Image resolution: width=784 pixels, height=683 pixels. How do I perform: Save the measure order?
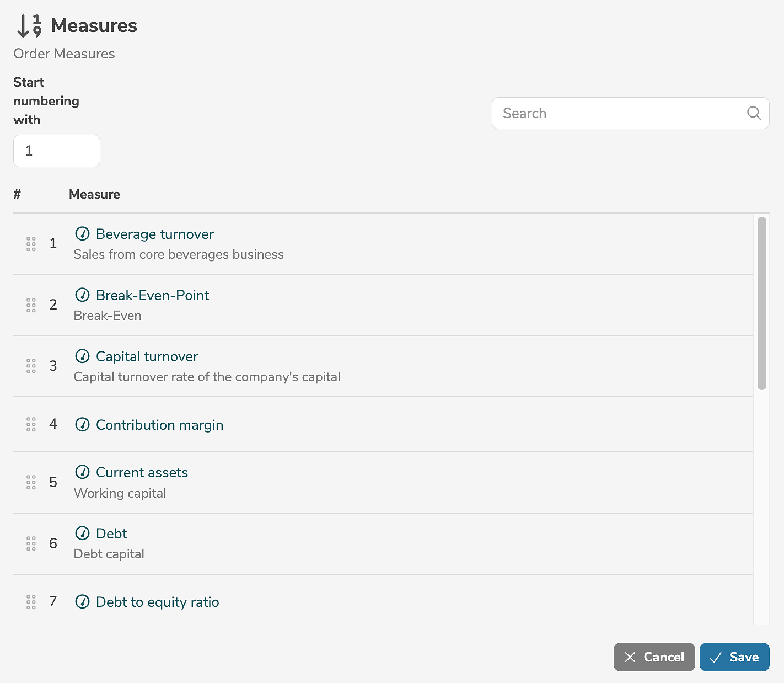point(734,657)
